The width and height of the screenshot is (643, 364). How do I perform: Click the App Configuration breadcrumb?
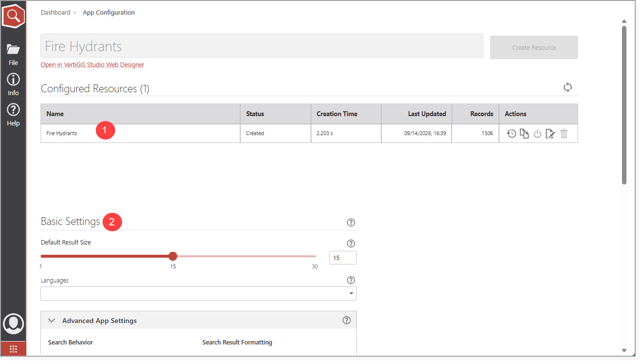[109, 13]
